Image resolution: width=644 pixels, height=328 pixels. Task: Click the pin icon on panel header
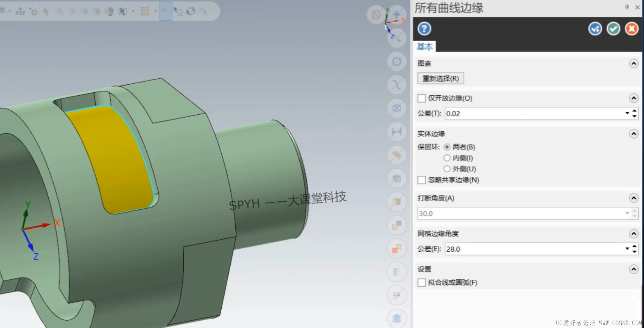[x=626, y=7]
